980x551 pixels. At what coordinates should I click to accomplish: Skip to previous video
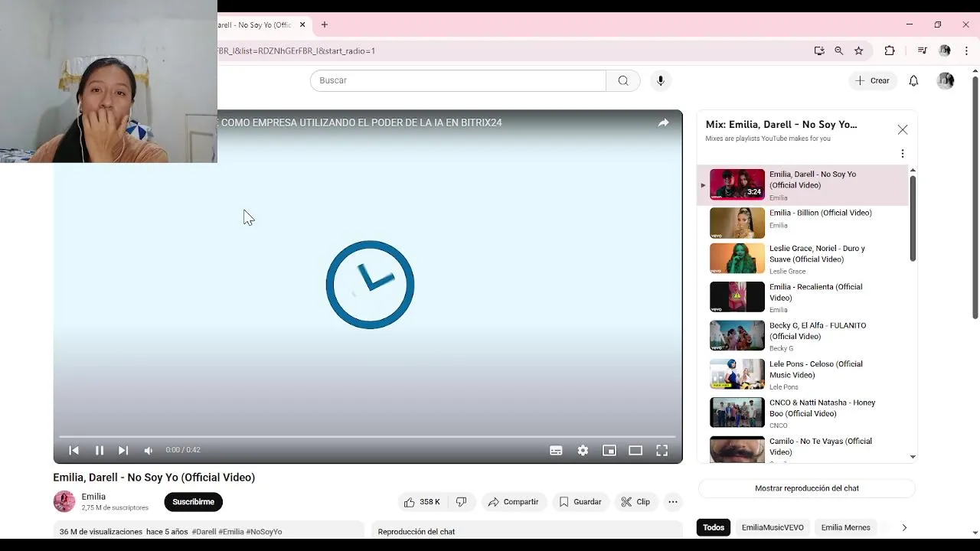click(74, 450)
